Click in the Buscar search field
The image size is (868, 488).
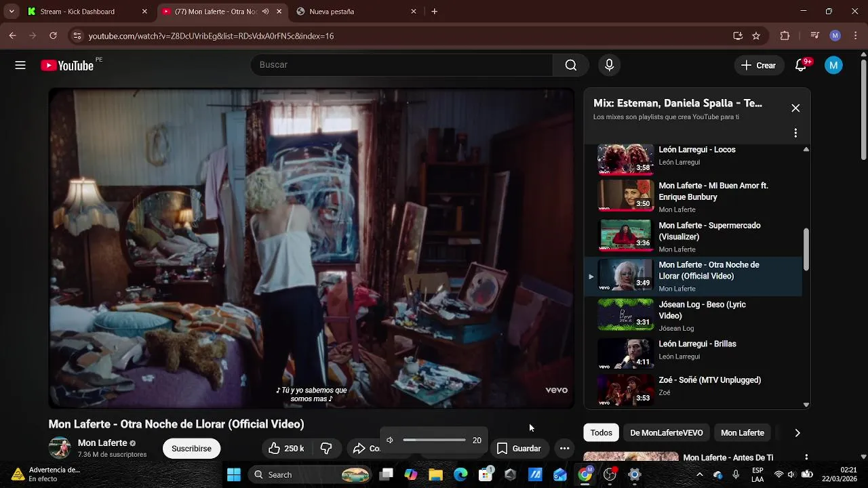(402, 65)
